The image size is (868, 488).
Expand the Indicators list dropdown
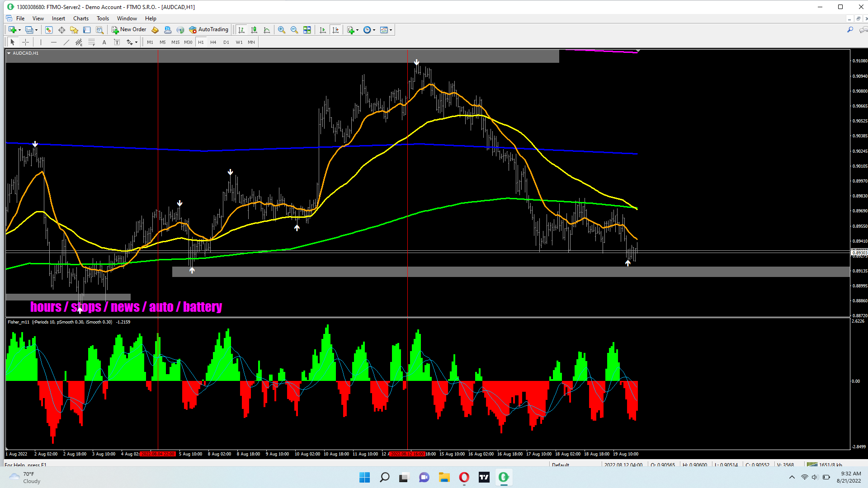pyautogui.click(x=357, y=30)
